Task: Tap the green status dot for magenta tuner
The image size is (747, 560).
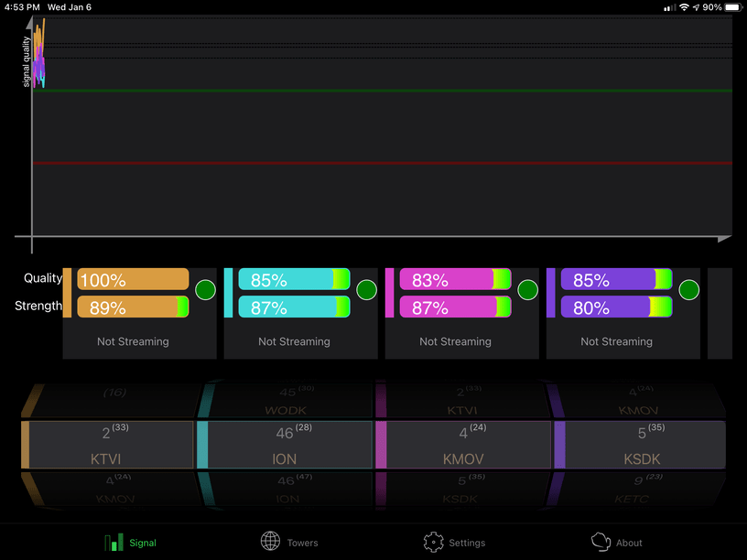Action: (x=527, y=289)
